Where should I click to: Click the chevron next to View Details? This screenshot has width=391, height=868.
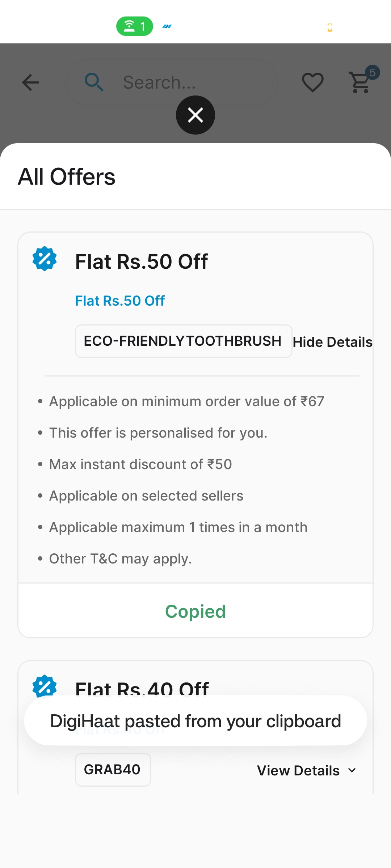pyautogui.click(x=352, y=770)
